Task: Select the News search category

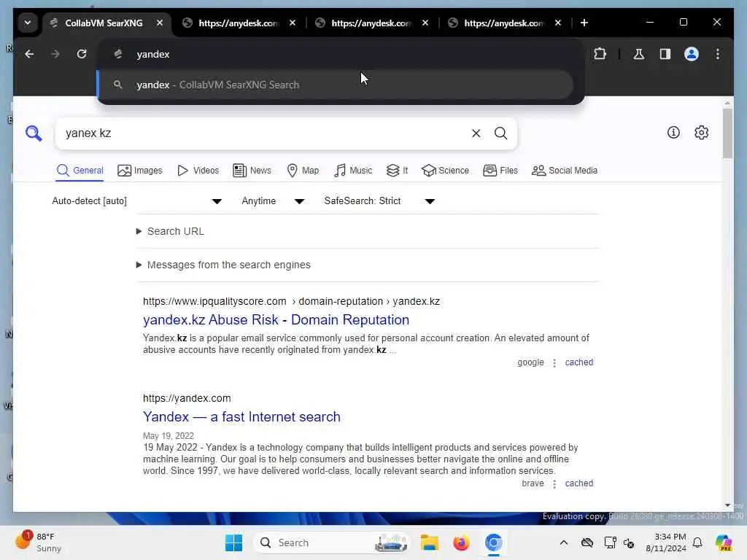Action: (x=252, y=171)
